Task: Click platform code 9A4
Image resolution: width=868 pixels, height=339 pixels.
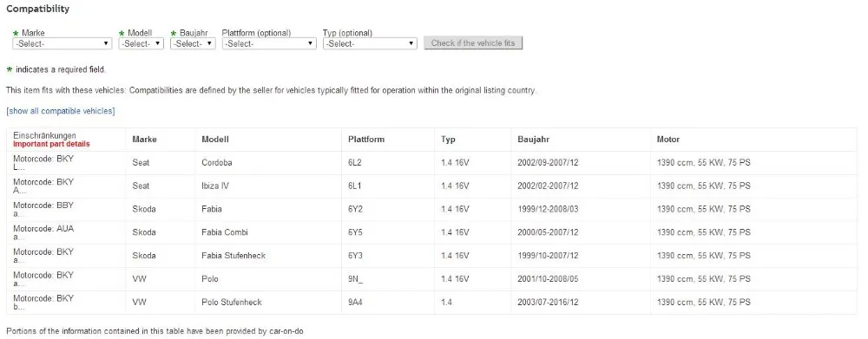Action: (355, 302)
